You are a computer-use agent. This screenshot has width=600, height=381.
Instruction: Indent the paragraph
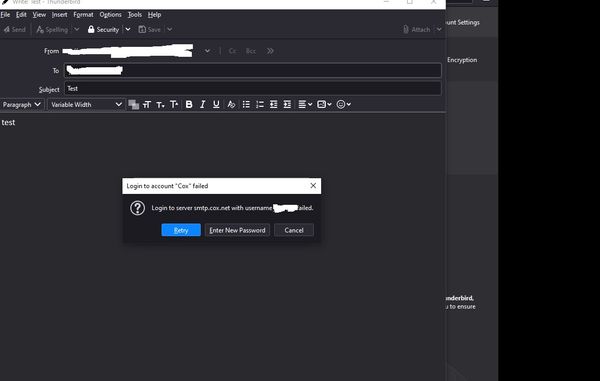(287, 104)
